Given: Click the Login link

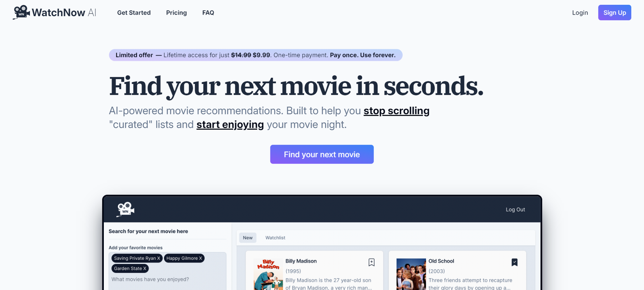Looking at the screenshot, I should 580,13.
